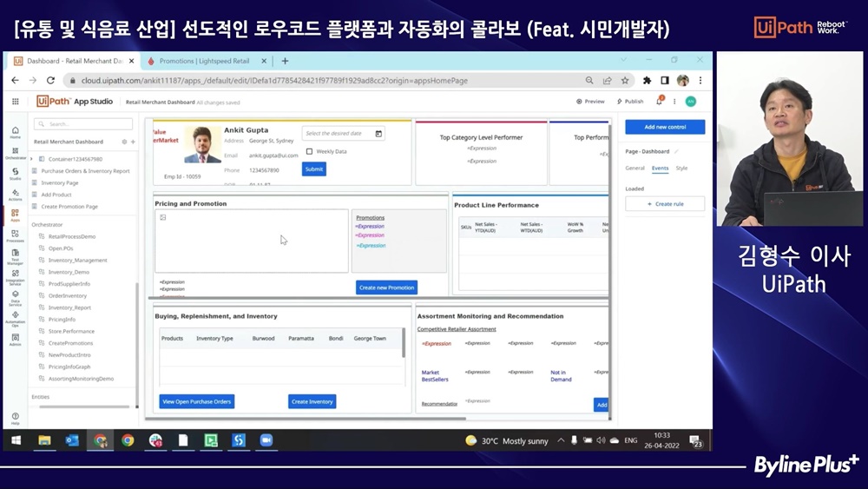This screenshot has width=868, height=489.
Task: Open Integration Service from the sidebar
Action: coord(16,277)
